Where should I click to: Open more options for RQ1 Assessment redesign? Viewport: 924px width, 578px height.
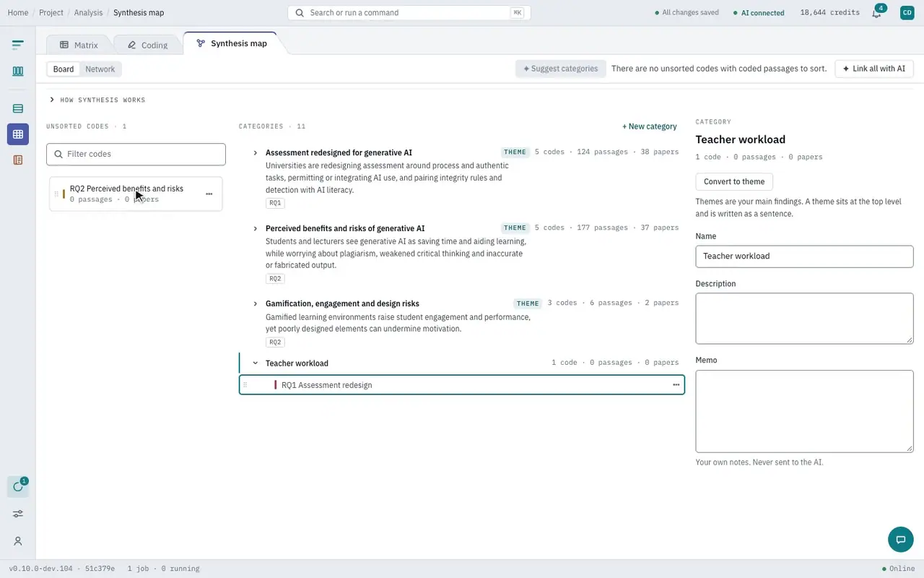click(676, 385)
